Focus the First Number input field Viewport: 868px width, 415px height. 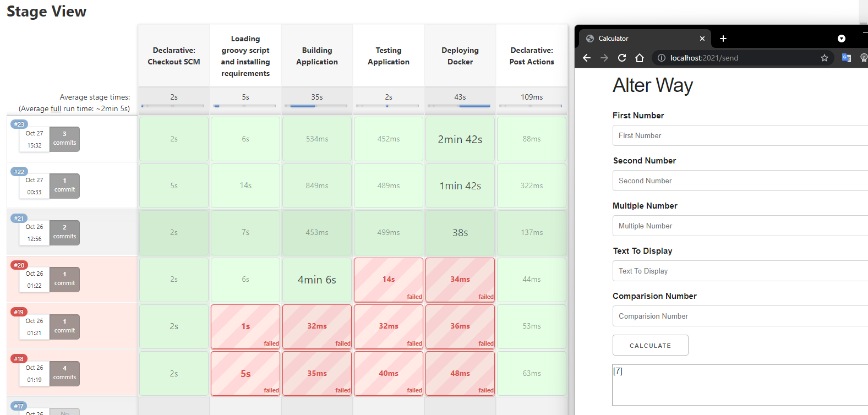[740, 135]
